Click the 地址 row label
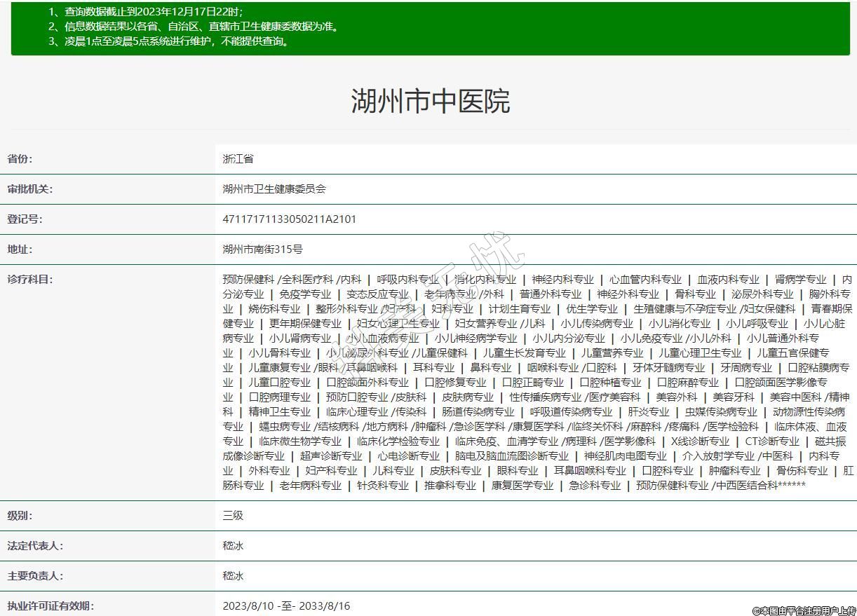This screenshot has height=616, width=857. [20, 249]
